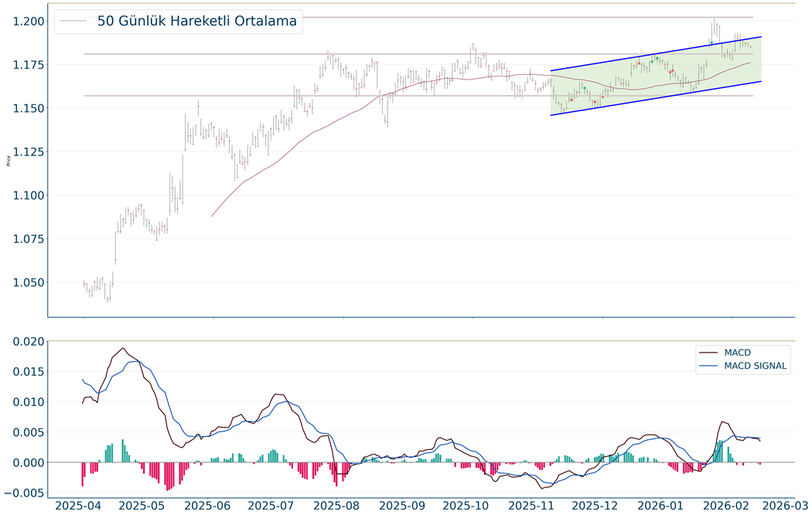Image resolution: width=812 pixels, height=515 pixels.
Task: Pick the 2026-01 date tick label
Action: point(667,505)
